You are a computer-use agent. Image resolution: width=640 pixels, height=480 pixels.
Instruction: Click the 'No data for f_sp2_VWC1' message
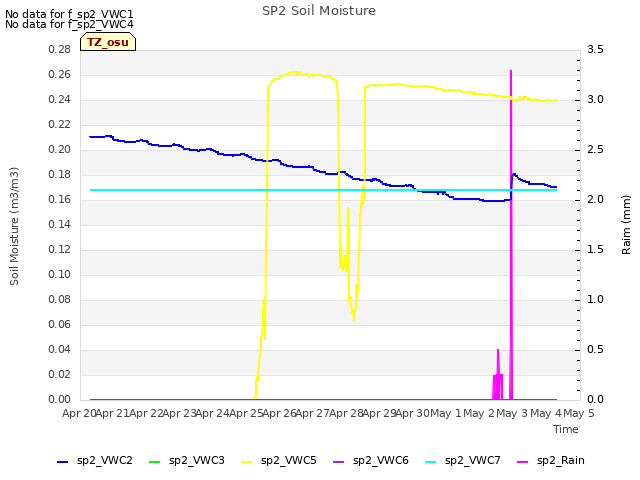[69, 14]
